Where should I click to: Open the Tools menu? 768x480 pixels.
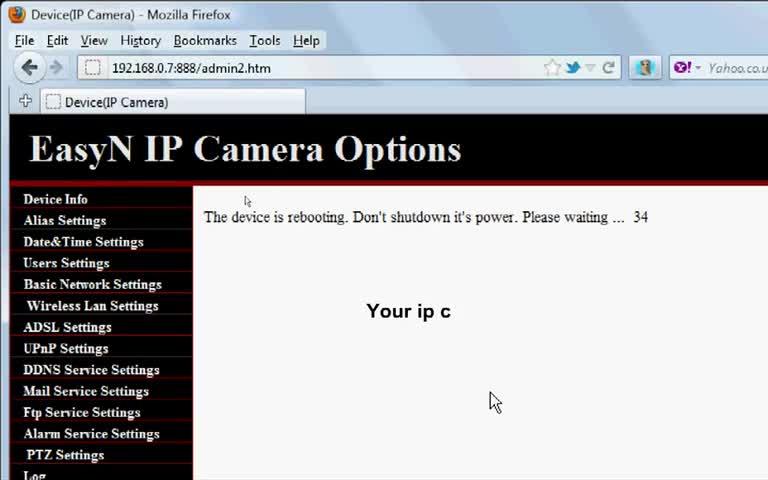tap(264, 41)
